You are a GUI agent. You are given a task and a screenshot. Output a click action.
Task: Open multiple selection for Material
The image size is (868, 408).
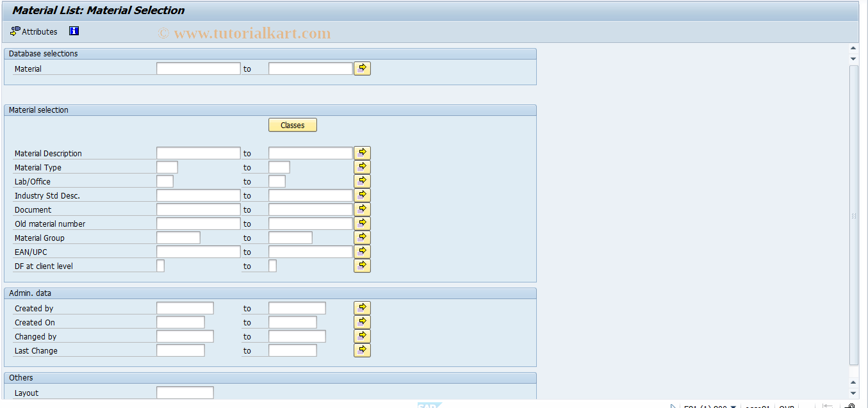(x=362, y=68)
